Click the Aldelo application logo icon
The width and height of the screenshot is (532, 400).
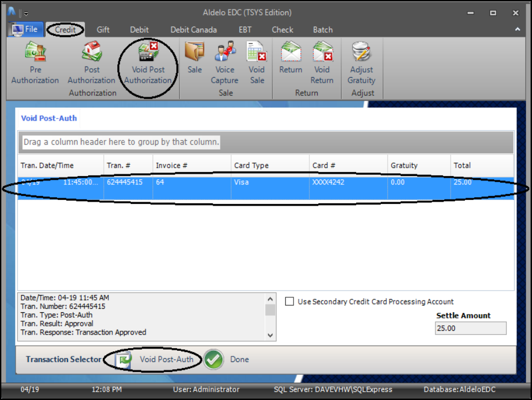pyautogui.click(x=12, y=12)
